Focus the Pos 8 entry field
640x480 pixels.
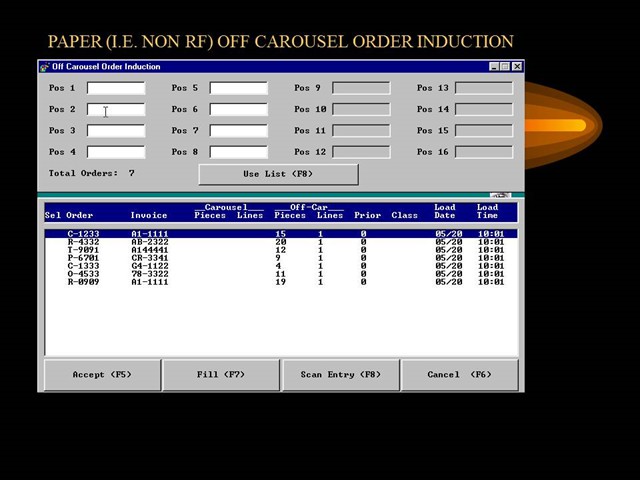[x=238, y=152]
